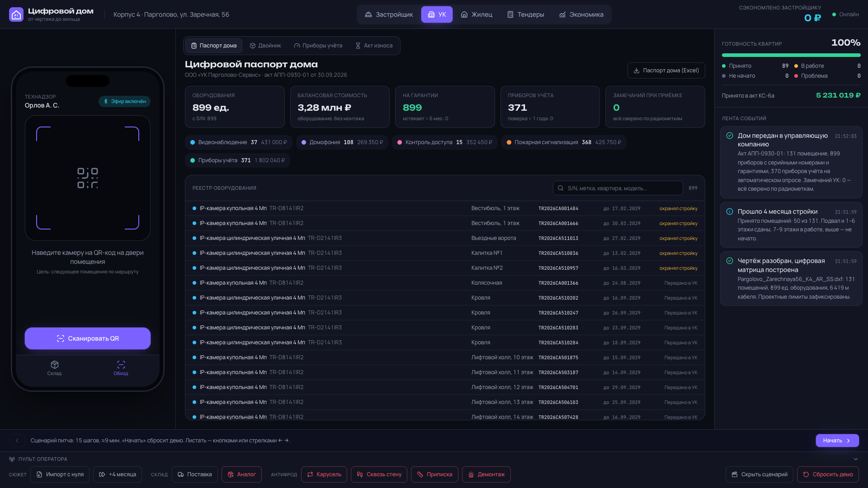Image resolution: width=868 pixels, height=488 pixels.
Task: Click the QR code viewfinder icon
Action: pos(88,178)
